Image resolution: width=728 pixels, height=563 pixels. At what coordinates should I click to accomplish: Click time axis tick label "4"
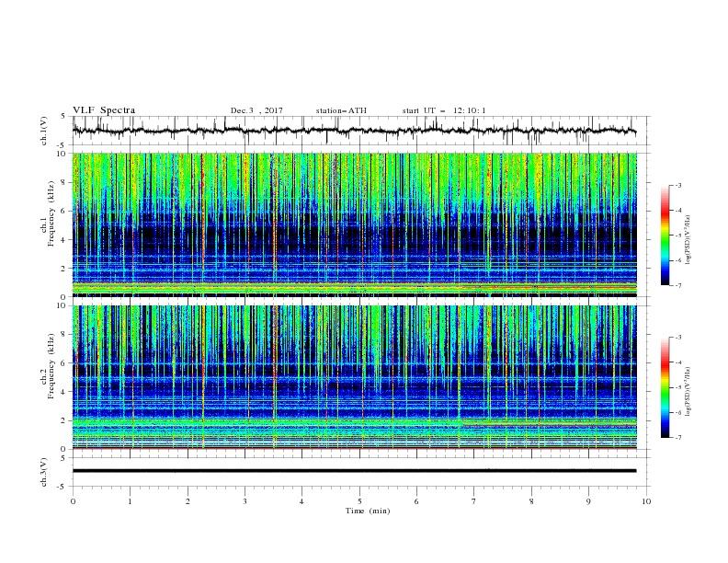302,501
